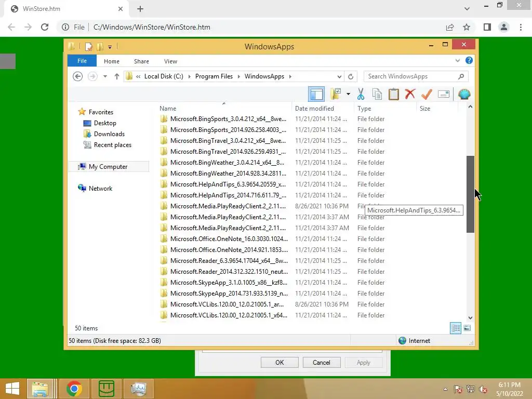The width and height of the screenshot is (532, 399).
Task: Open the recent locations dropdown
Action: click(105, 76)
